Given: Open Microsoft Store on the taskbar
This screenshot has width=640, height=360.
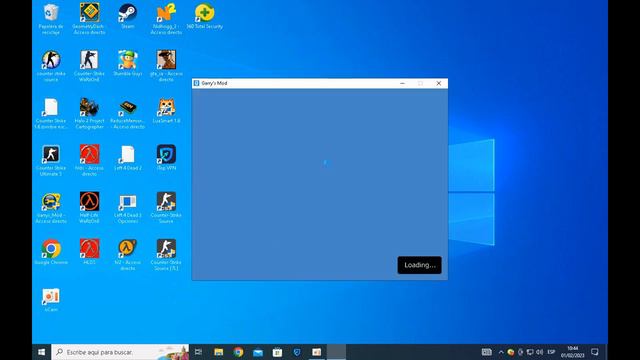Looking at the screenshot, I should pyautogui.click(x=278, y=352).
